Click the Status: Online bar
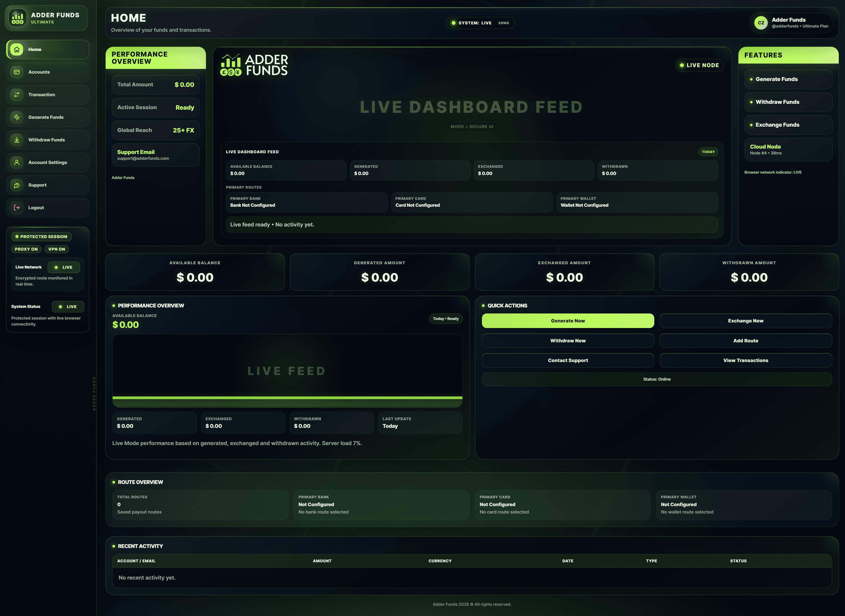Screen dimensions: 845x616 (x=657, y=379)
